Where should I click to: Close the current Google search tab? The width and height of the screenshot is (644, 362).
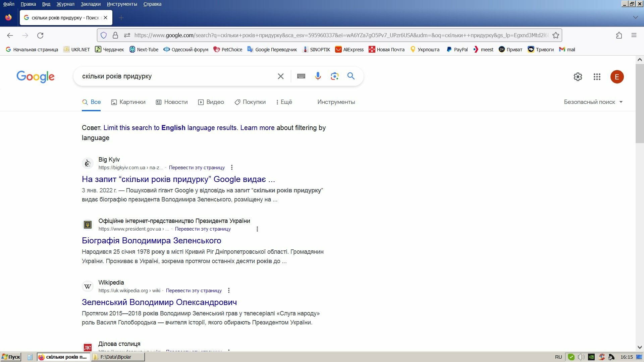[x=106, y=17]
